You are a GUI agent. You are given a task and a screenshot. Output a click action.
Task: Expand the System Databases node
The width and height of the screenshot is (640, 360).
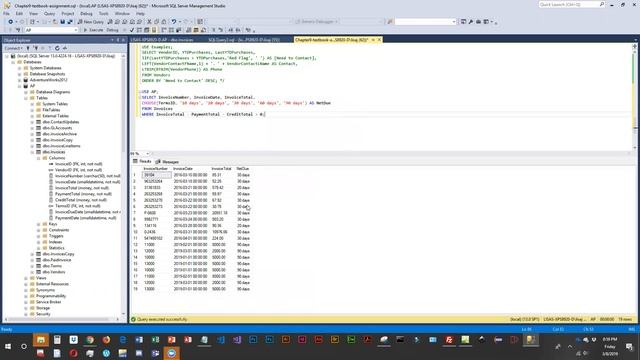[x=20, y=68]
